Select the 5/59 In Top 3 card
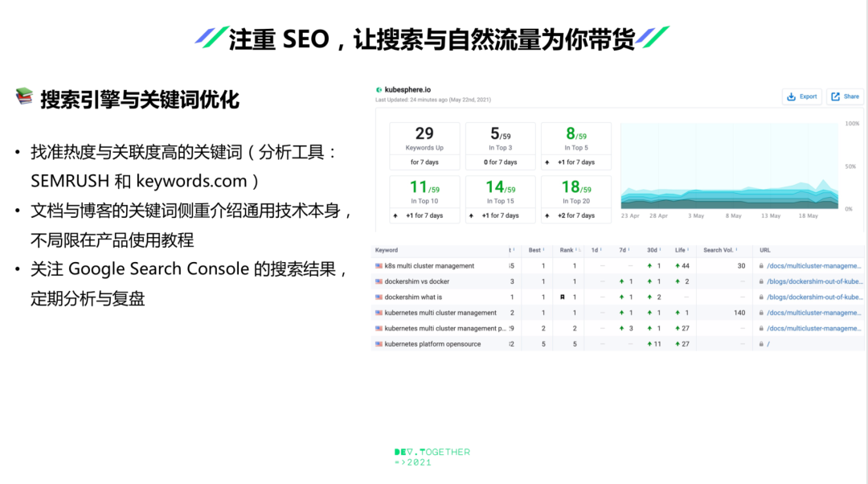 pos(501,146)
